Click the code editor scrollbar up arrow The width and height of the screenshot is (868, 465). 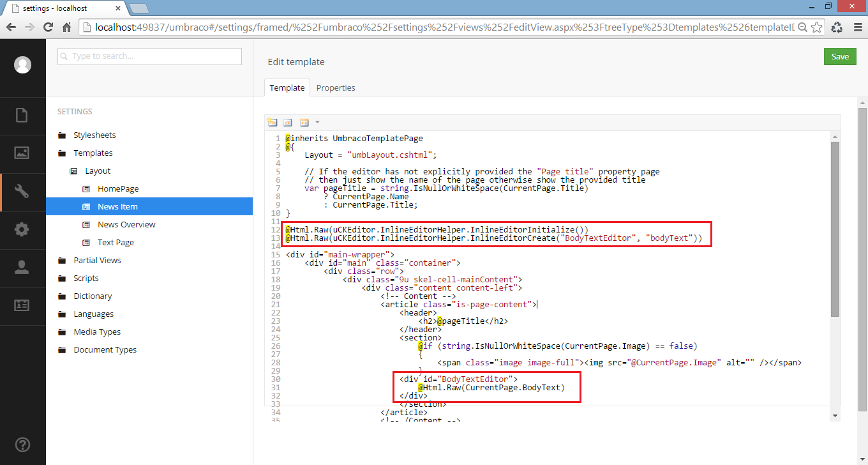835,137
